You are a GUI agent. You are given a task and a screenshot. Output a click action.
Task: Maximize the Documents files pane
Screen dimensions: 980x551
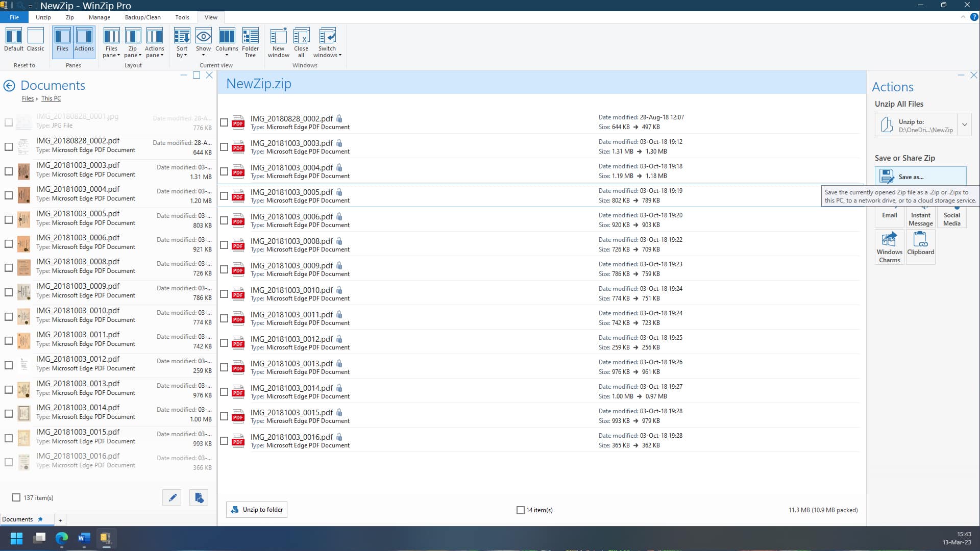[x=197, y=75]
